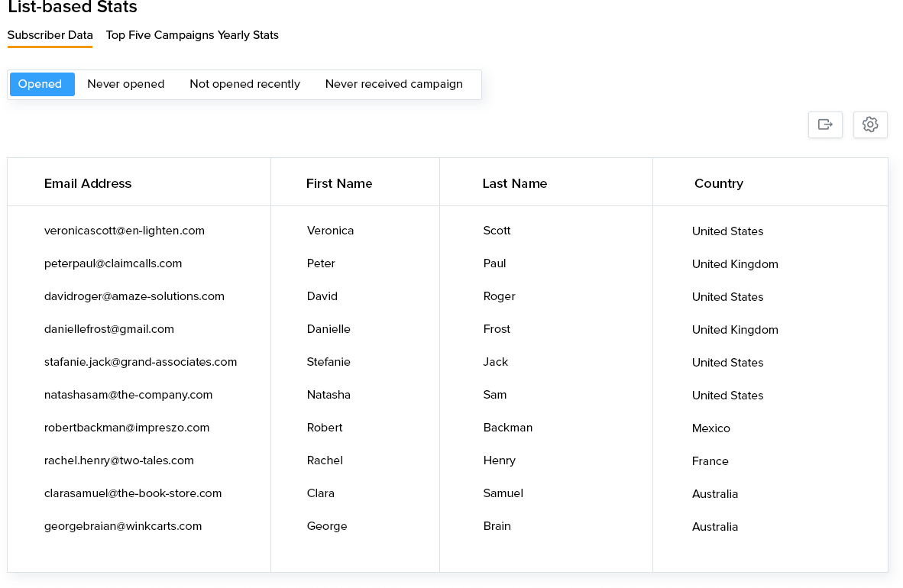Click Veronica Scott's United States country cell

(728, 231)
